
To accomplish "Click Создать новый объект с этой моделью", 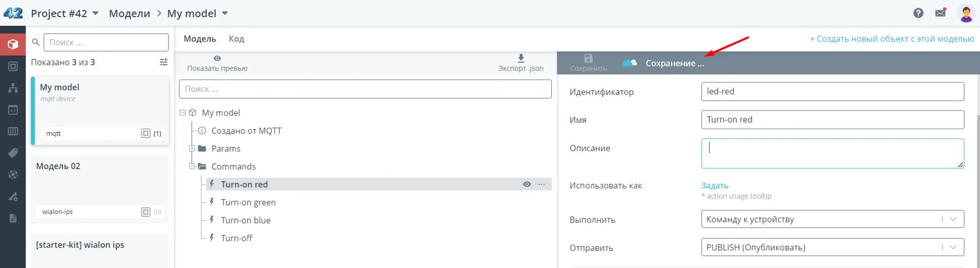I will pyautogui.click(x=891, y=39).
